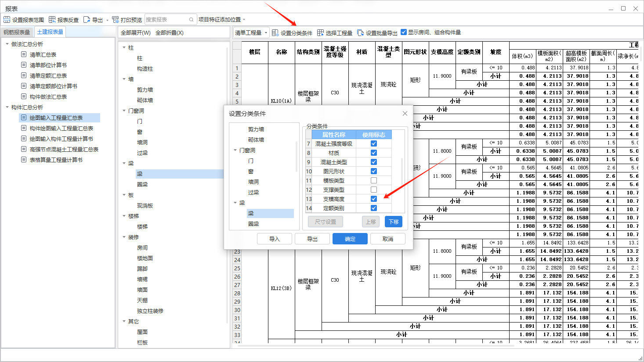Switch to the 钢筋报表量 tab

pyautogui.click(x=17, y=32)
